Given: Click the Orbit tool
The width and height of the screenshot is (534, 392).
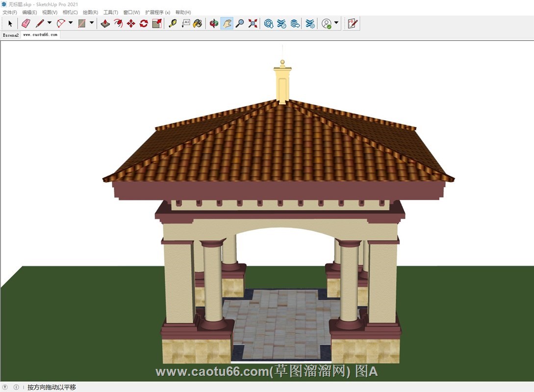Looking at the screenshot, I should [214, 23].
